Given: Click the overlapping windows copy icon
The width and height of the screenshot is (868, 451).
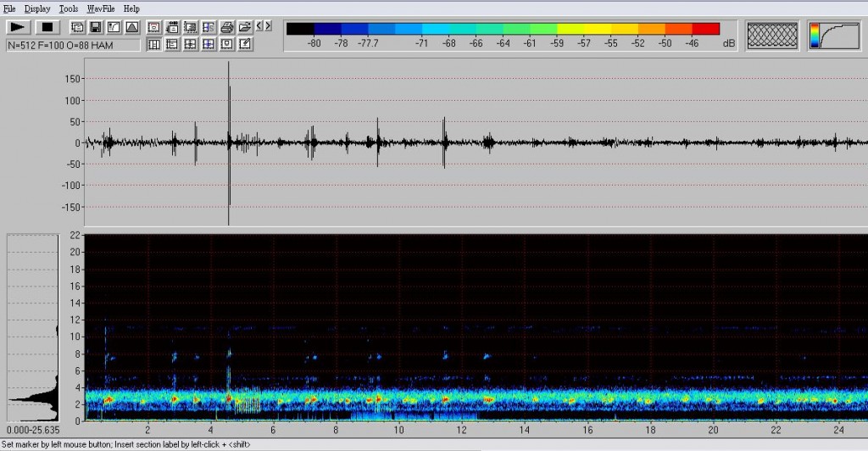Looking at the screenshot, I should coord(77,27).
